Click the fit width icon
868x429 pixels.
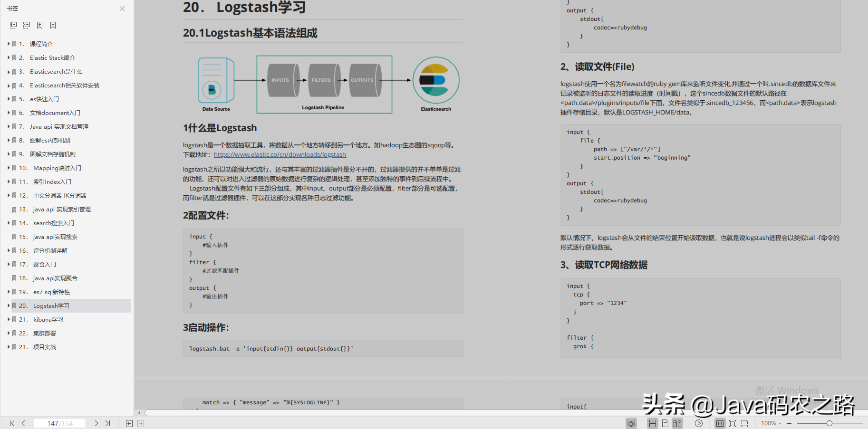click(x=744, y=423)
